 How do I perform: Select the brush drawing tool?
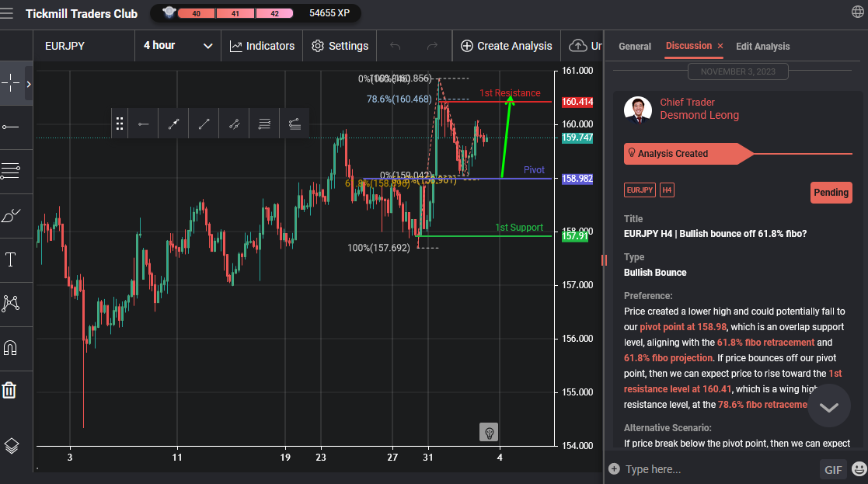coord(11,215)
